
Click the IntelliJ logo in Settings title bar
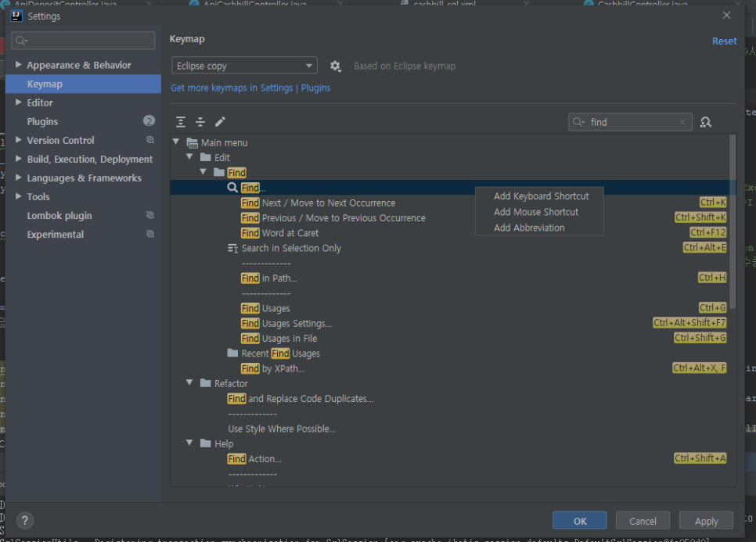pos(16,16)
